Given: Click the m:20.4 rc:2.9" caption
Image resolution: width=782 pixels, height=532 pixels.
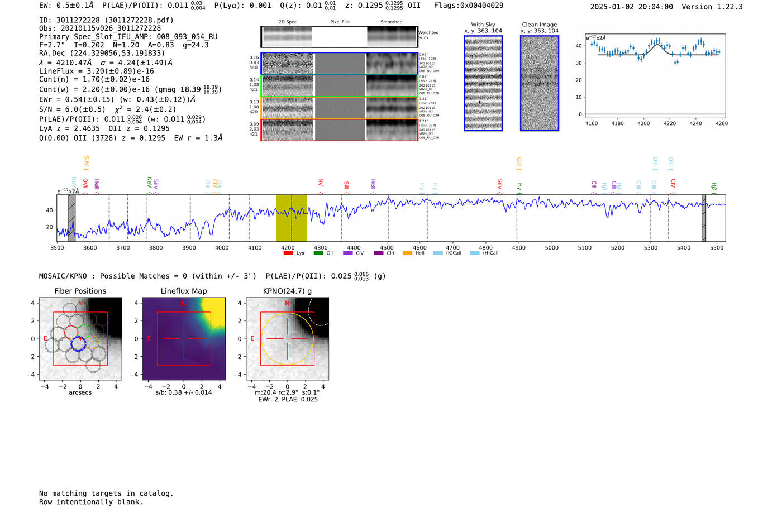Looking at the screenshot, I should 287,392.
